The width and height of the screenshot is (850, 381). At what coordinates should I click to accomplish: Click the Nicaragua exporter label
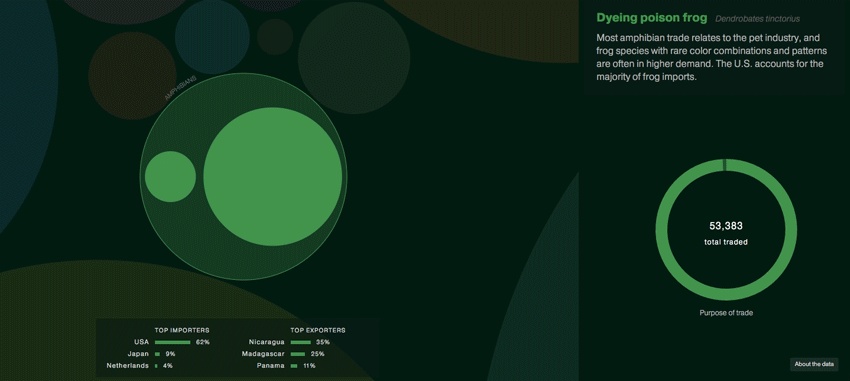pyautogui.click(x=267, y=342)
